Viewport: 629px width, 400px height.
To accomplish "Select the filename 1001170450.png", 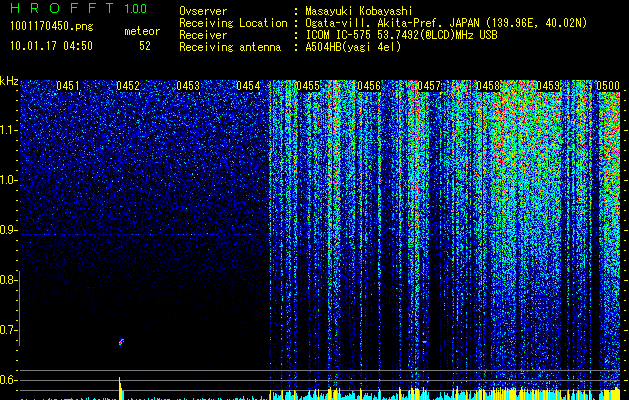I will pos(52,27).
